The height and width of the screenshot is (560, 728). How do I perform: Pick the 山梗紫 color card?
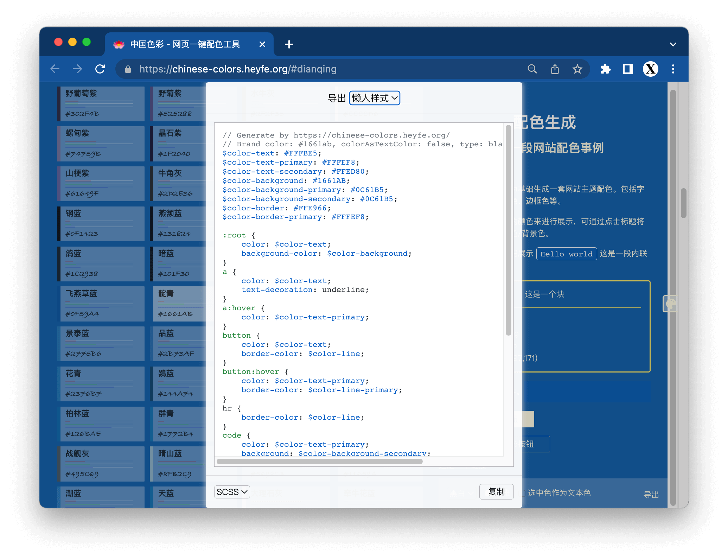click(101, 184)
